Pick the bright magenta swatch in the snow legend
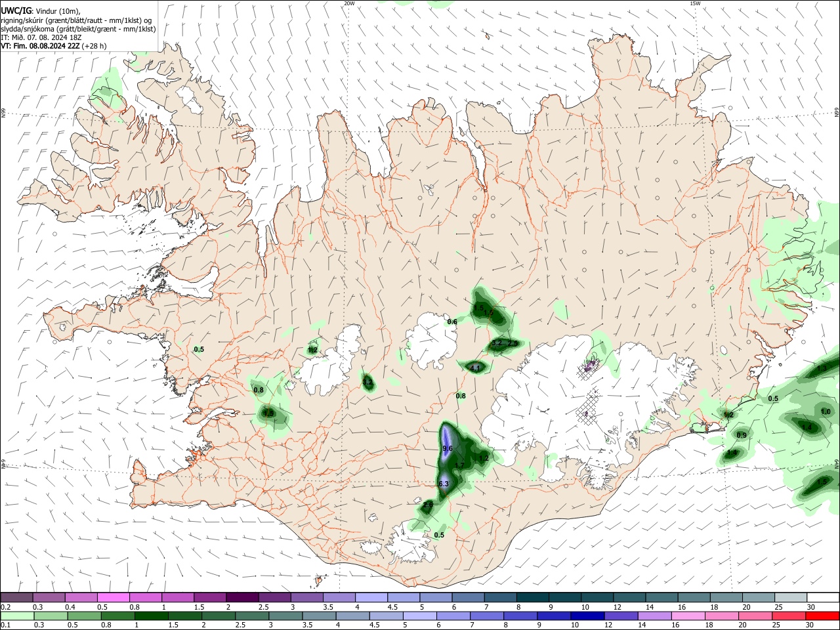Image resolution: width=840 pixels, height=630 pixels. pos(113,597)
